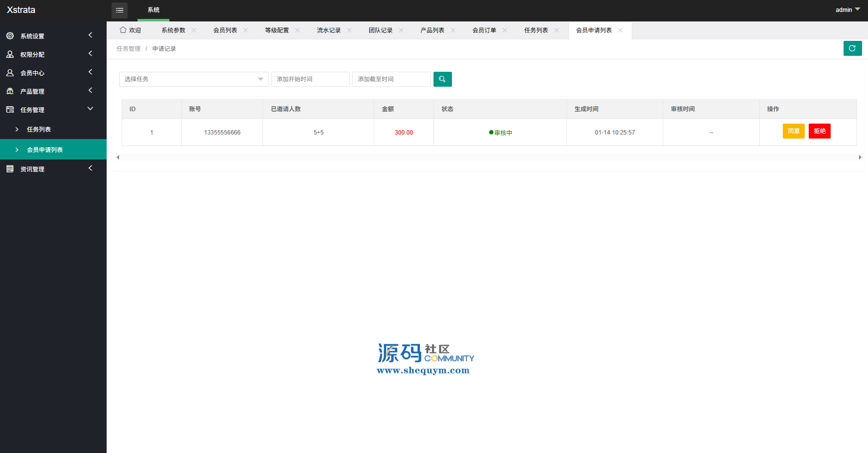This screenshot has height=453, width=868.
Task: Click the green search magnifier button
Action: click(442, 79)
